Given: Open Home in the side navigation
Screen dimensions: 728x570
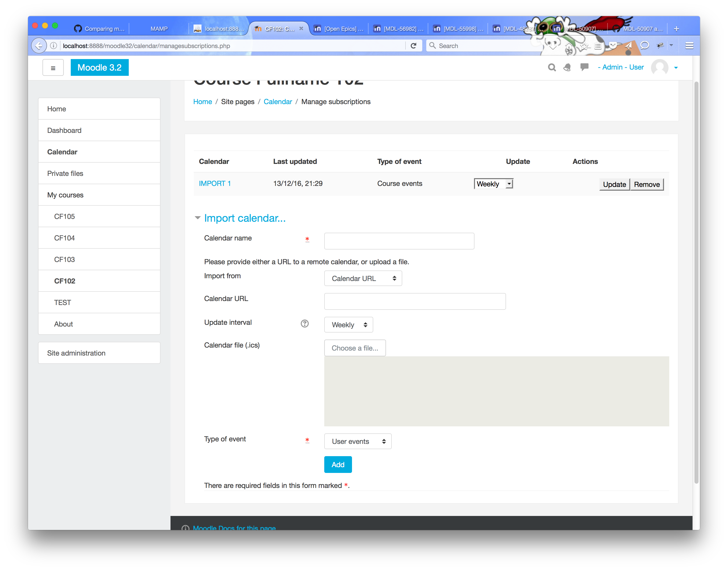Looking at the screenshot, I should click(99, 109).
